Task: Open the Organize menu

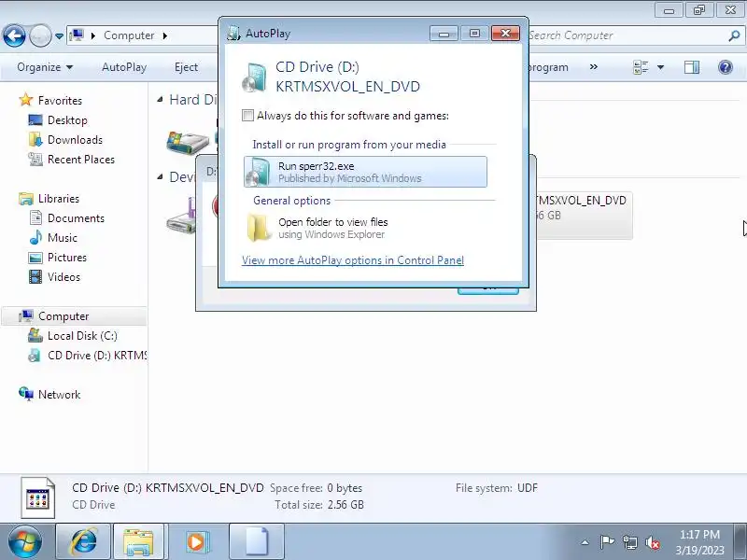Action: click(x=45, y=67)
